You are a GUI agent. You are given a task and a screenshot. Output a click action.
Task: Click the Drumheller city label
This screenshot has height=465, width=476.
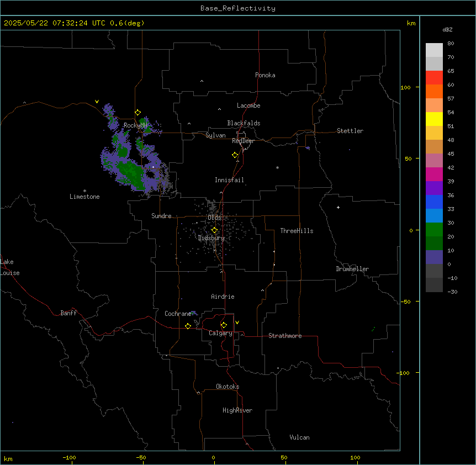pos(352,269)
